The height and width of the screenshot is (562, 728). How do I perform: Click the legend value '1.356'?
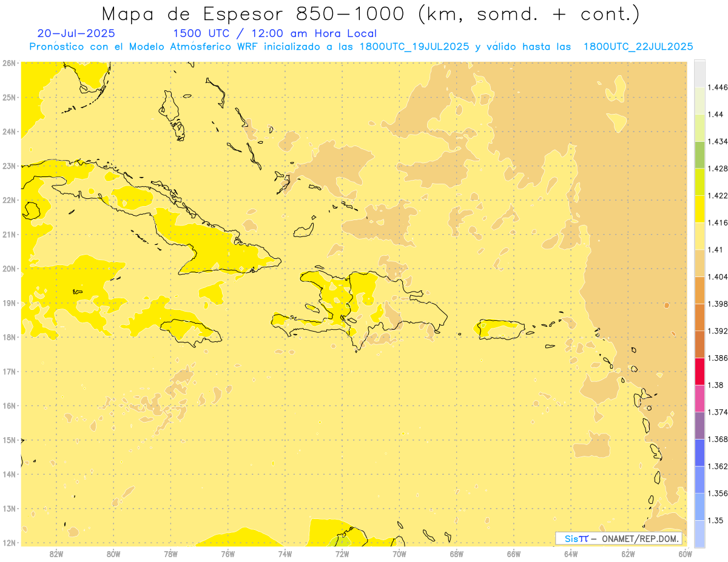click(x=718, y=493)
